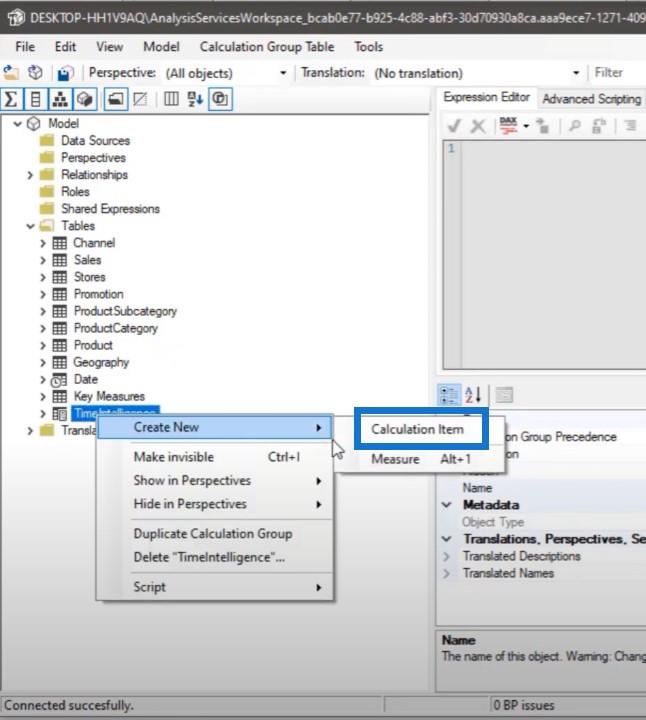Image resolution: width=646 pixels, height=720 pixels.
Task: Choose Delete "TimeIntelligence" option
Action: [x=215, y=557]
